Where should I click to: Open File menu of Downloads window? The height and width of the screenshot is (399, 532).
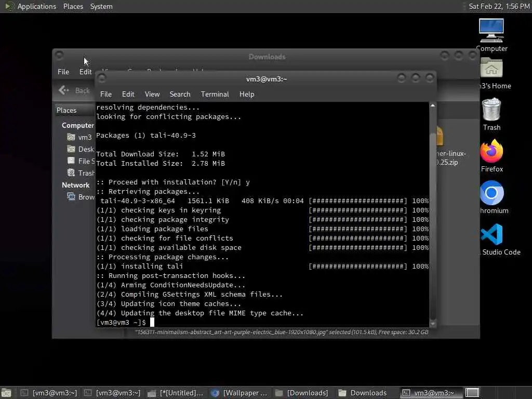pyautogui.click(x=63, y=72)
